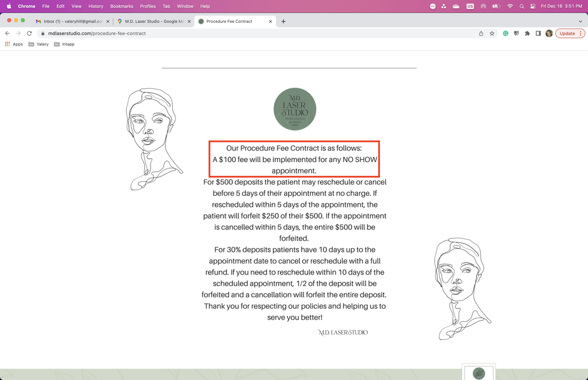Image resolution: width=588 pixels, height=380 pixels.
Task: Click the Share page icon in address bar
Action: [481, 34]
